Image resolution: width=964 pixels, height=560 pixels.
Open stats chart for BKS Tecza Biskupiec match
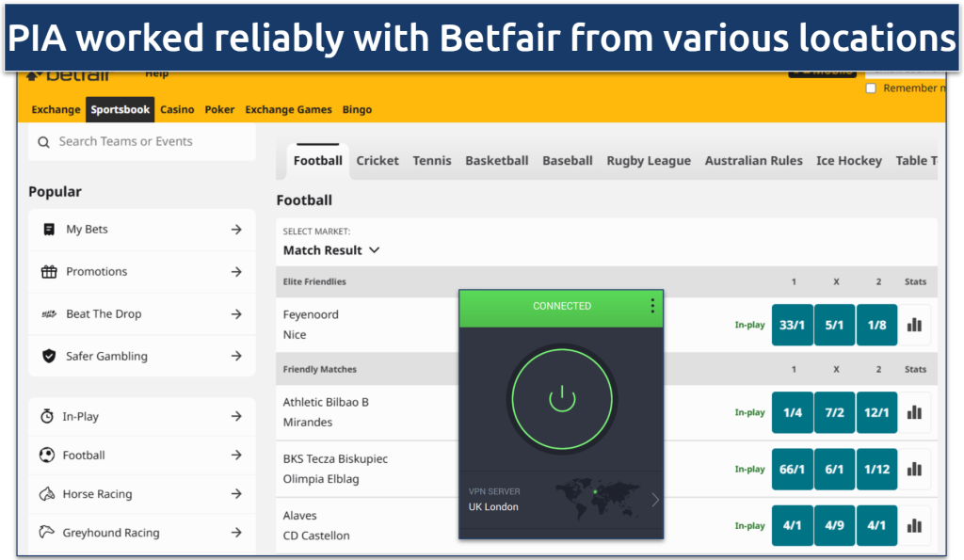pos(914,469)
